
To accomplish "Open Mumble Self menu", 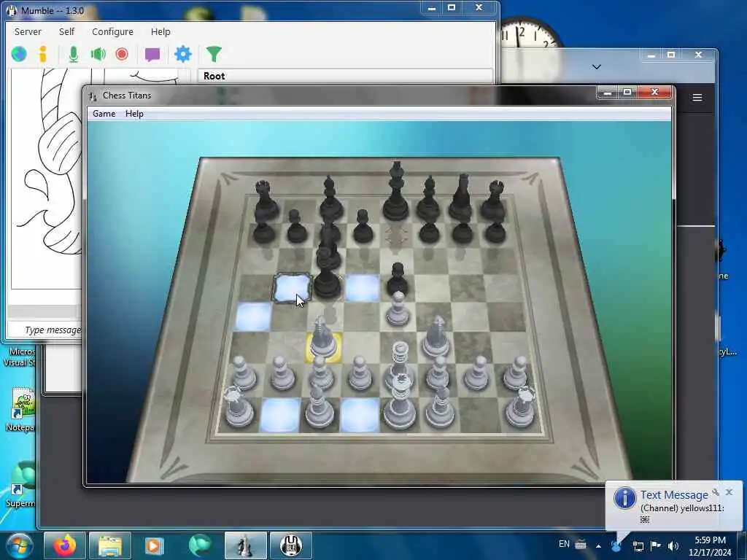I will click(x=66, y=31).
